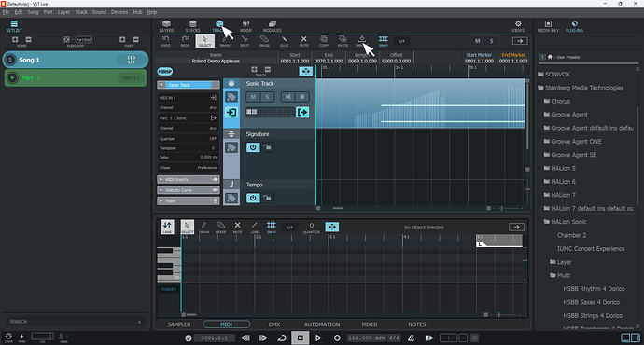Viewport: 644px width, 345px height.
Task: Open the Media Bay panel
Action: click(548, 26)
